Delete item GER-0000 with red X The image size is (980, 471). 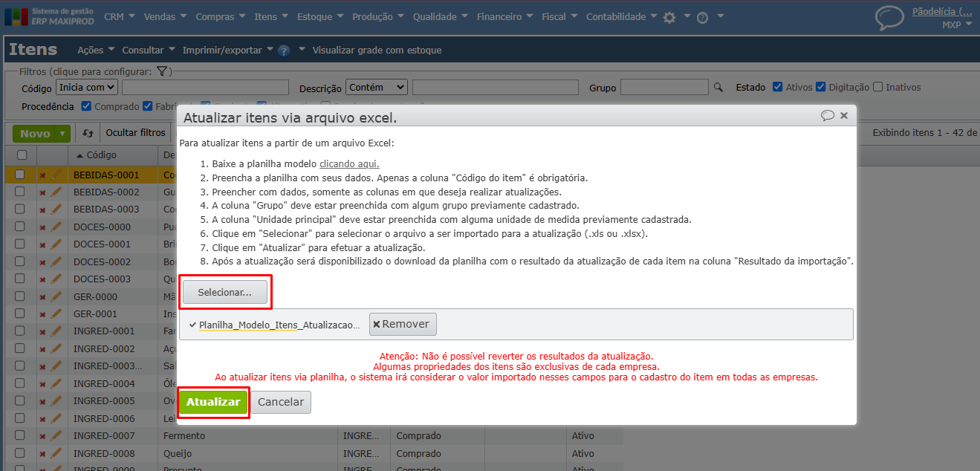click(42, 297)
